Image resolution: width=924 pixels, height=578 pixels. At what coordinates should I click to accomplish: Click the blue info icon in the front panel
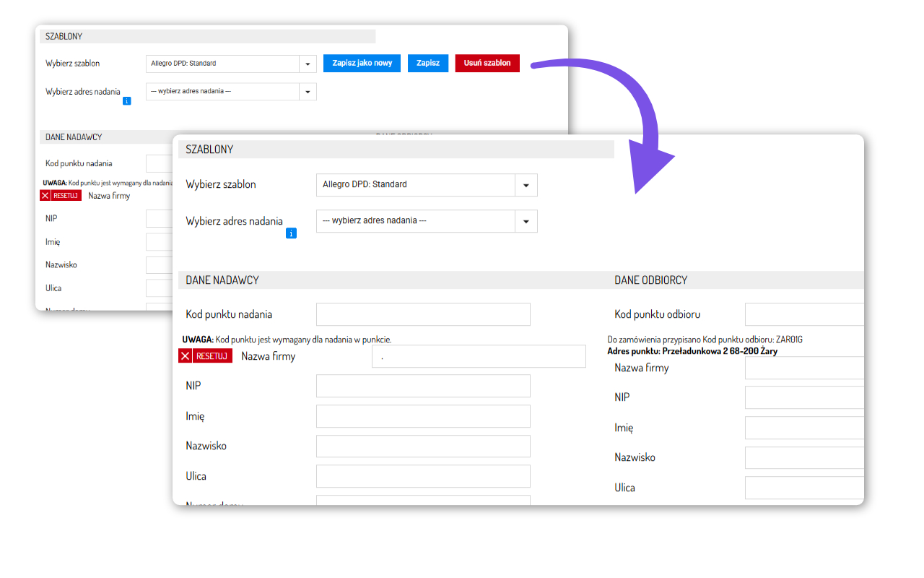(291, 233)
